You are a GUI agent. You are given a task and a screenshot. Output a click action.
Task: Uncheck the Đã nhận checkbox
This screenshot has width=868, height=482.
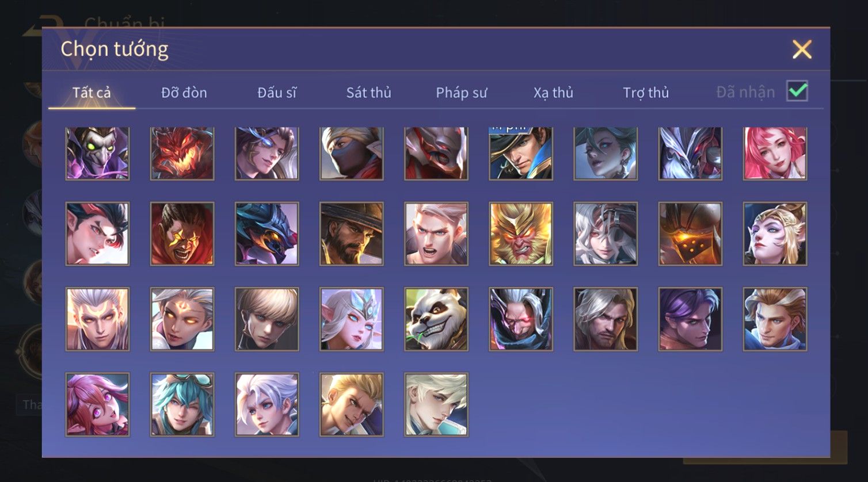[797, 91]
